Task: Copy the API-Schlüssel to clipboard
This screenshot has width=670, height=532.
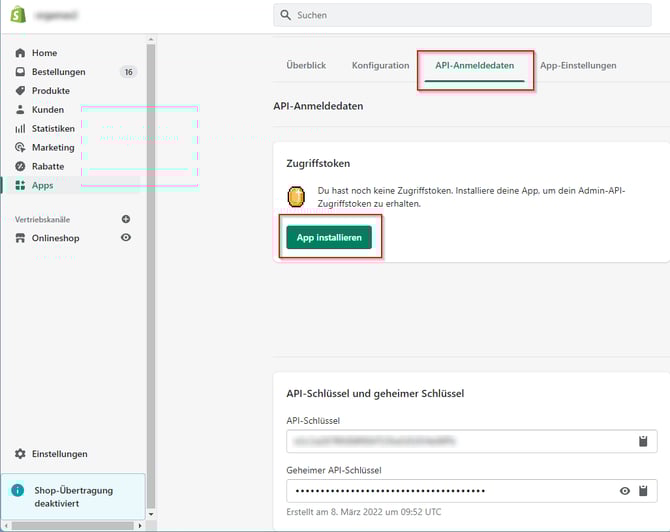Action: coord(644,441)
